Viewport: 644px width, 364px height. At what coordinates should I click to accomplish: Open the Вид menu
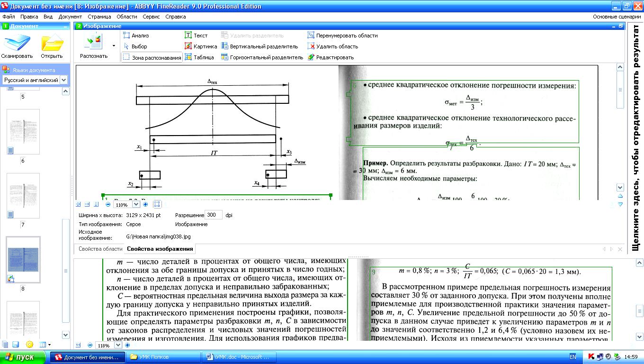tap(48, 17)
